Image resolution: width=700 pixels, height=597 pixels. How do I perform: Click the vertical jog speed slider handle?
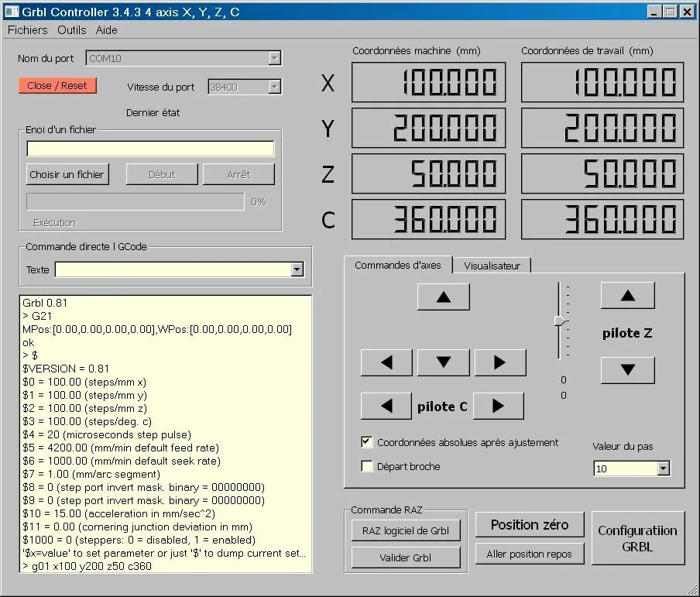559,321
